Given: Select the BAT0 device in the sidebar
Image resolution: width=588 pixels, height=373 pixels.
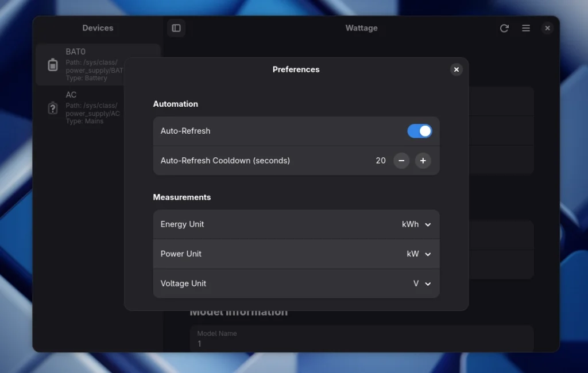Looking at the screenshot, I should [x=98, y=64].
